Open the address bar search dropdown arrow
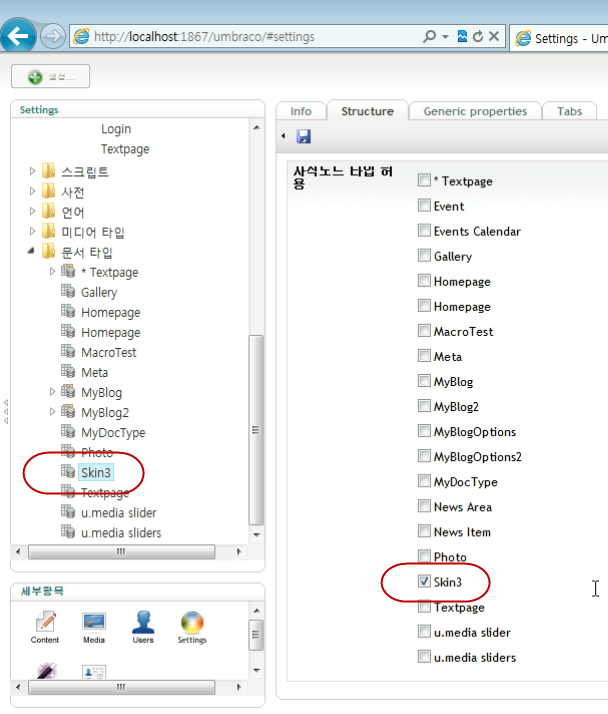The image size is (608, 714). point(445,36)
